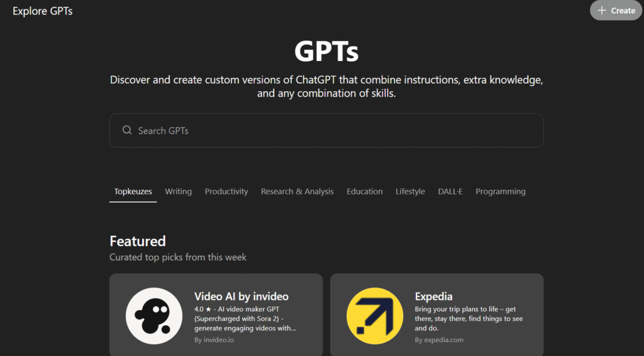Select the DALL·E tab
The height and width of the screenshot is (356, 644).
[x=450, y=192]
